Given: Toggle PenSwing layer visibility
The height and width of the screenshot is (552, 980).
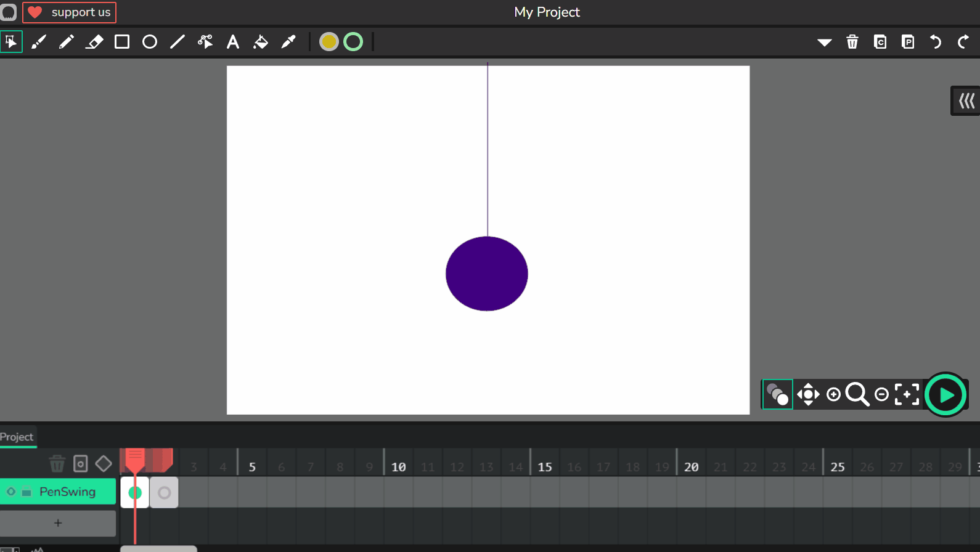Looking at the screenshot, I should pyautogui.click(x=11, y=492).
